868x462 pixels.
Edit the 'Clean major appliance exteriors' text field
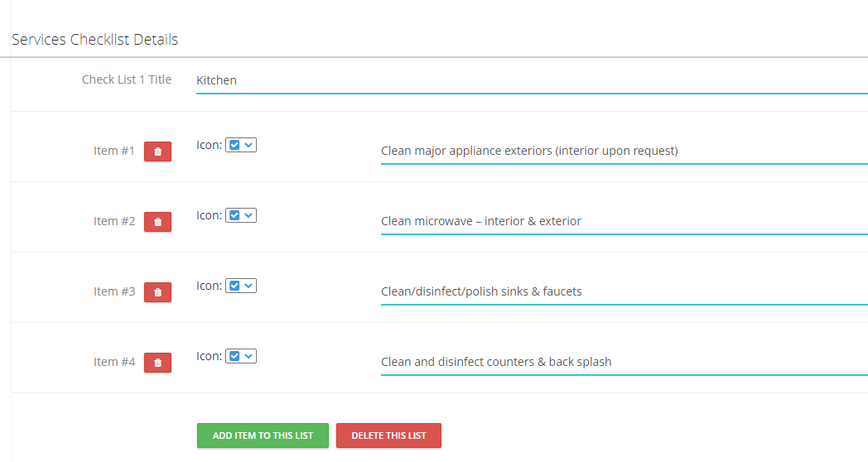click(x=624, y=151)
